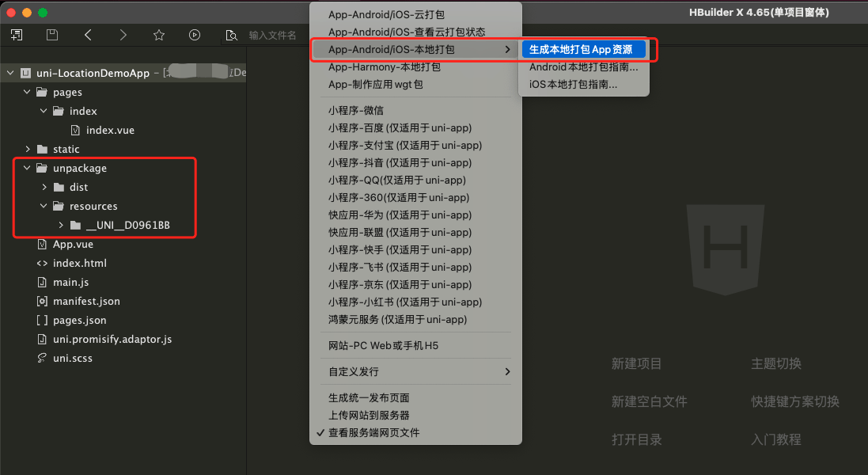Click the unpackage folder icon

pyautogui.click(x=41, y=168)
